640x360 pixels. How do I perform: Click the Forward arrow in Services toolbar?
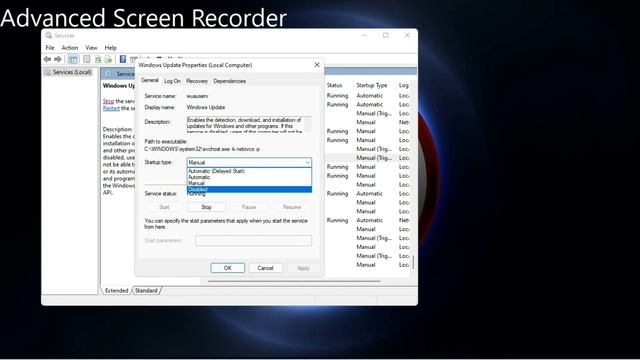pos(58,60)
